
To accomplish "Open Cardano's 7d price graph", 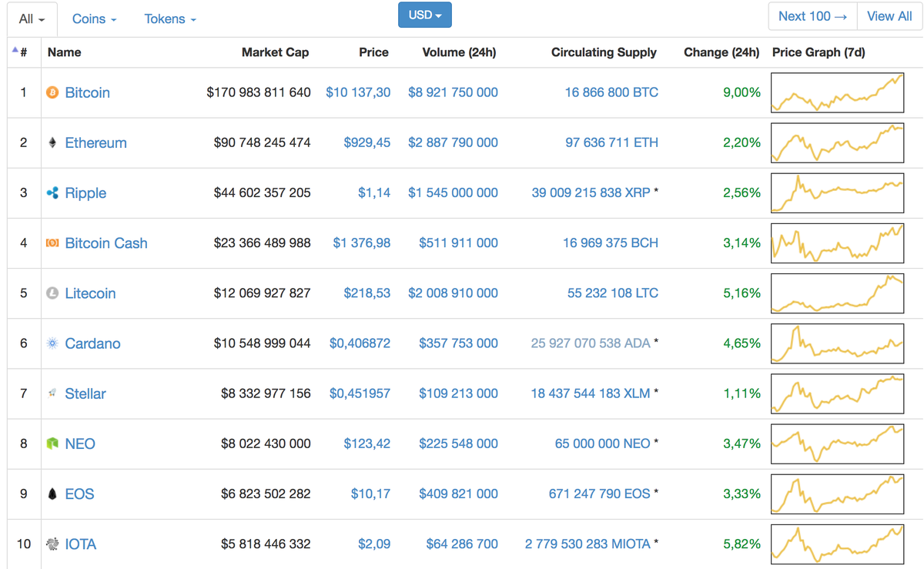I will pos(838,343).
